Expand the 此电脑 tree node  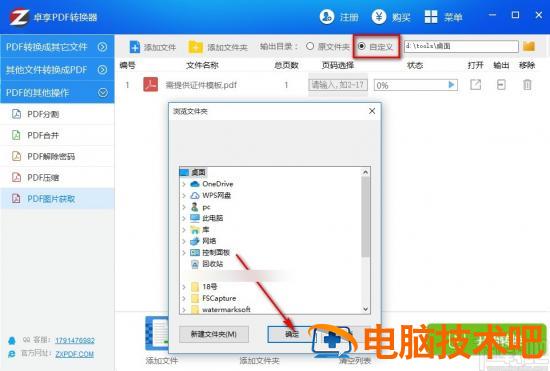coord(184,218)
